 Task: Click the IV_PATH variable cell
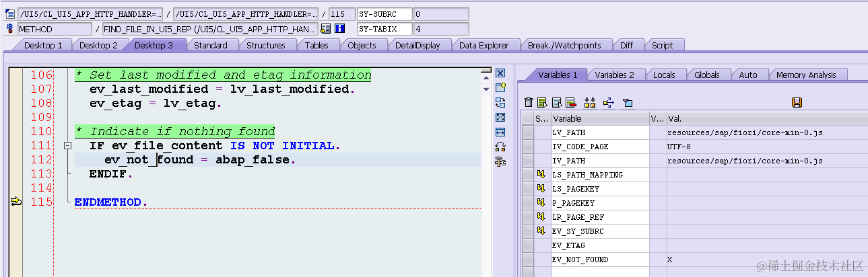pos(600,161)
